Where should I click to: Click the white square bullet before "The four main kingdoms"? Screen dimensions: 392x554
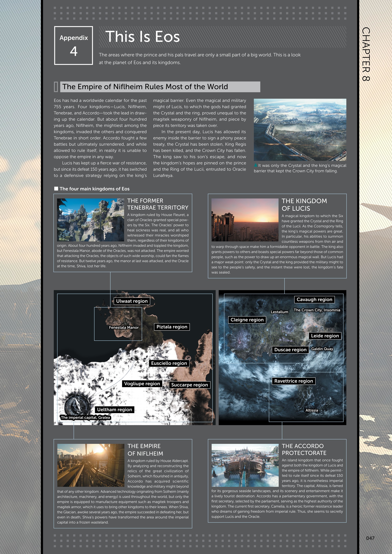coord(56,189)
